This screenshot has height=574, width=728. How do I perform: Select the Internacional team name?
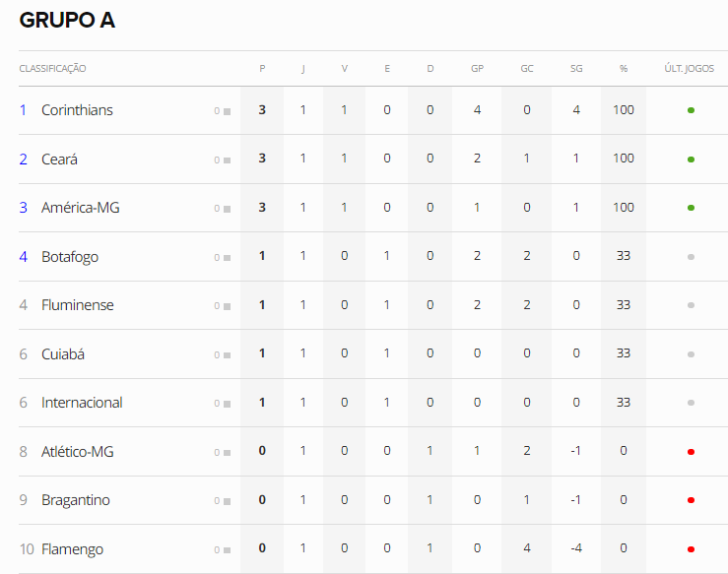82,403
